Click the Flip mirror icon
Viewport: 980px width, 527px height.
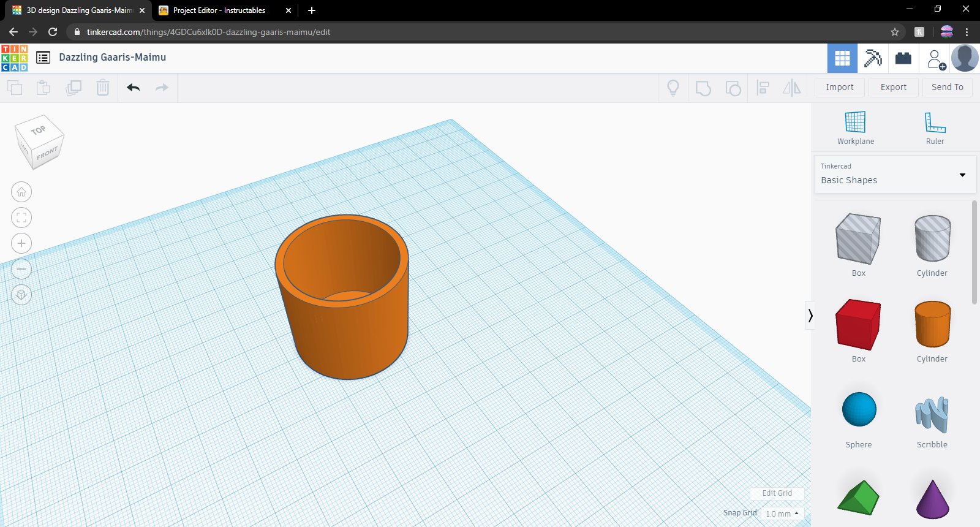click(792, 88)
